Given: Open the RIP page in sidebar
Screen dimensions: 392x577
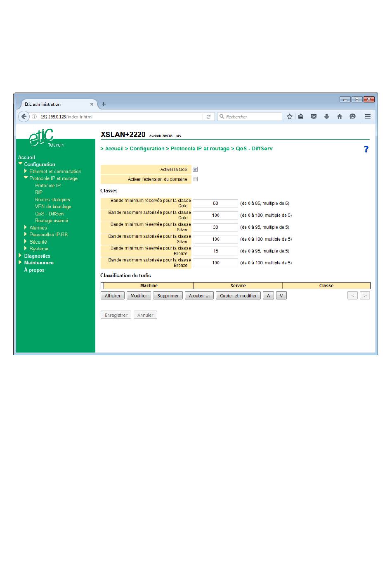Looking at the screenshot, I should pos(39,192).
